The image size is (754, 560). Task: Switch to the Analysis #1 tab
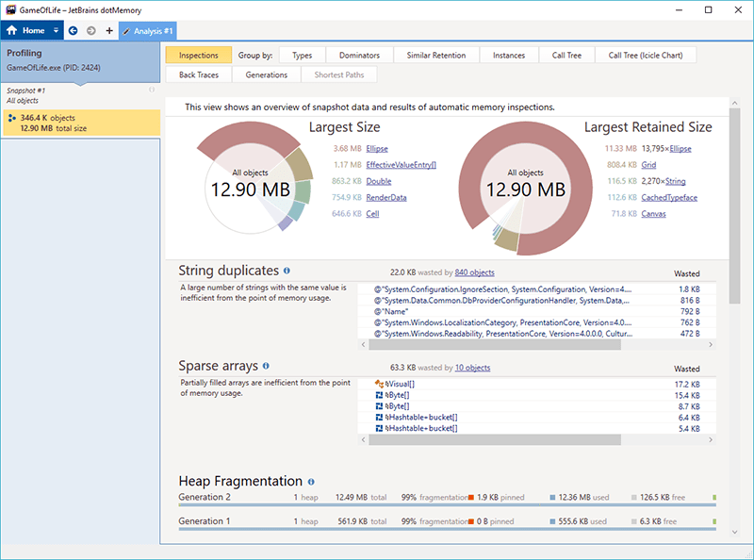151,30
